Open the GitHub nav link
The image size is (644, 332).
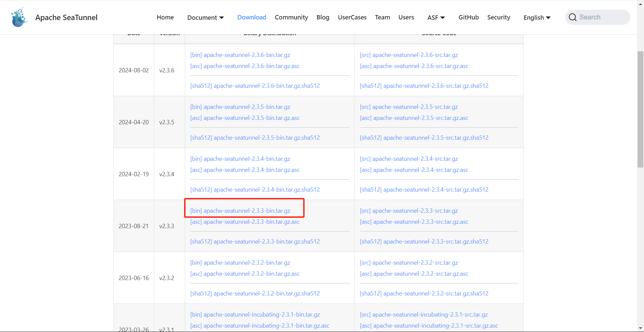tap(469, 17)
